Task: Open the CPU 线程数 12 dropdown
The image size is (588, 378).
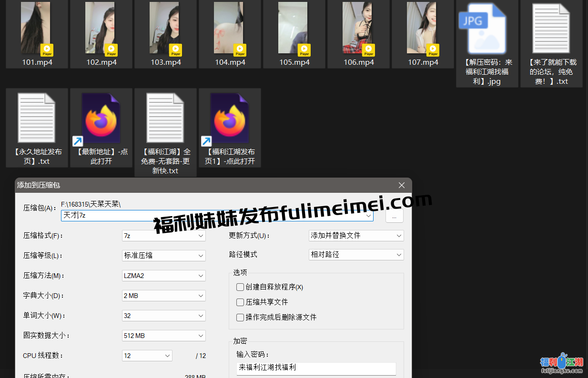Action: click(147, 355)
